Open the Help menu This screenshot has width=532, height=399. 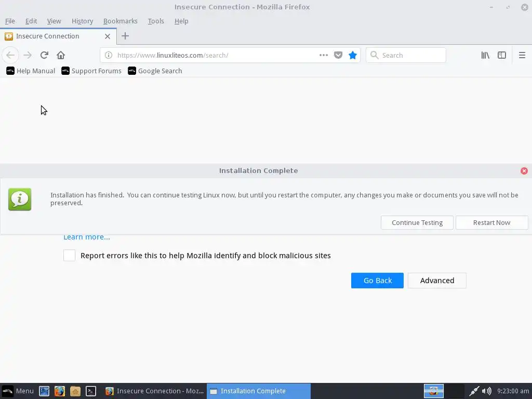[181, 21]
